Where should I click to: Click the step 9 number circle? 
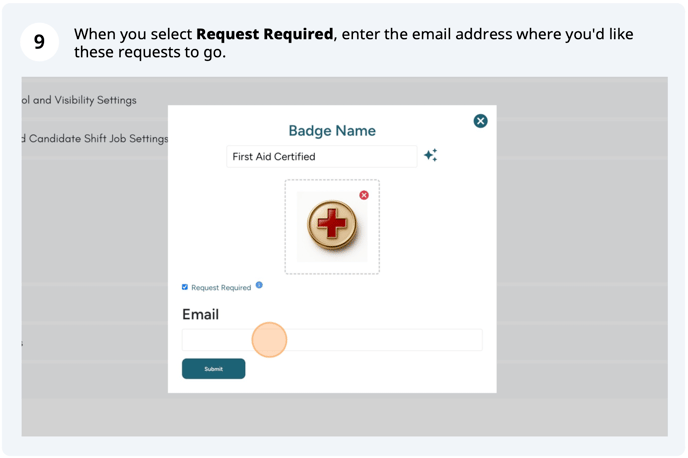[x=39, y=42]
